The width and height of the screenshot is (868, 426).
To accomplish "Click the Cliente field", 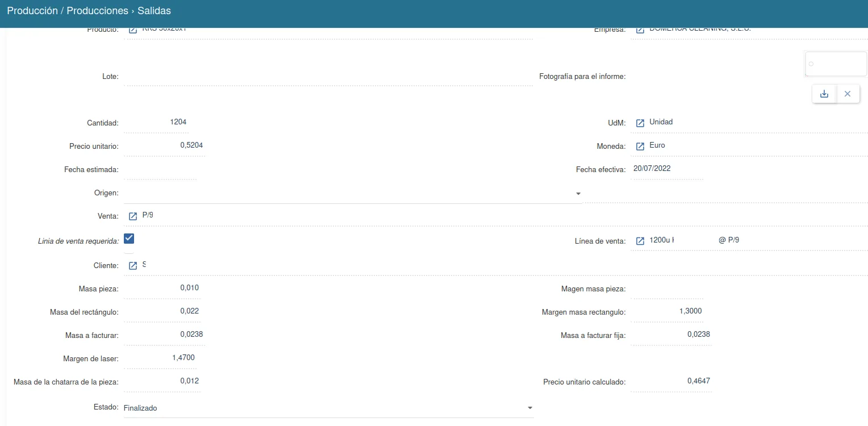I will coord(495,265).
